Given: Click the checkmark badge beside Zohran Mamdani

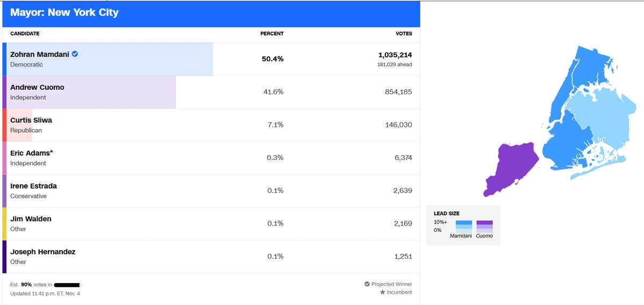Looking at the screenshot, I should (75, 54).
